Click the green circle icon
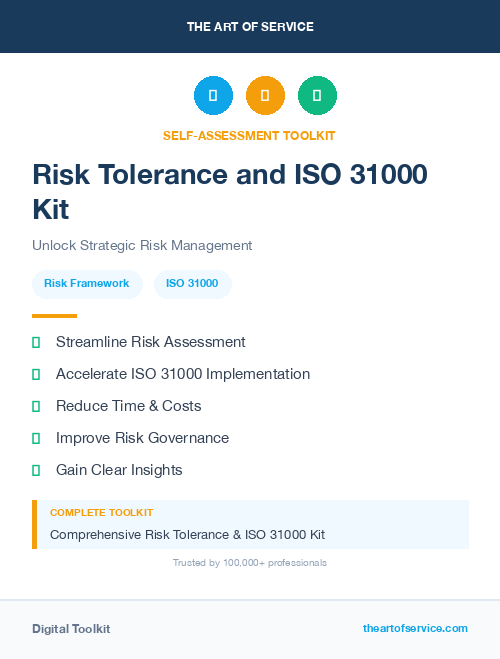Image resolution: width=500 pixels, height=659 pixels. coord(317,95)
